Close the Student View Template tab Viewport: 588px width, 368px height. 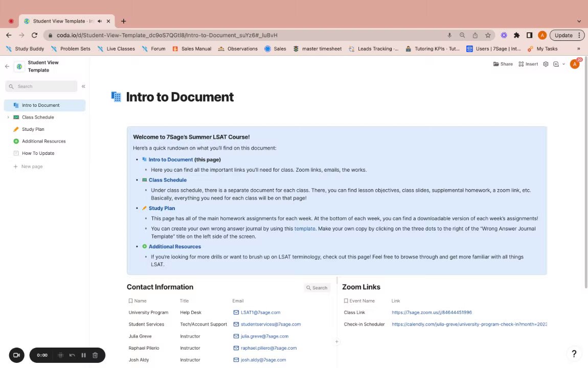[x=108, y=21]
